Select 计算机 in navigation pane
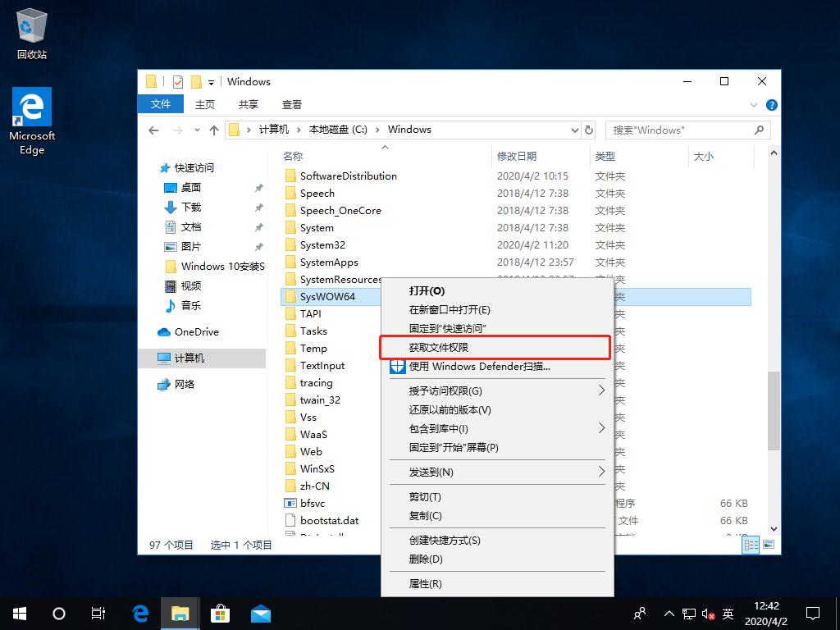The width and height of the screenshot is (840, 630). tap(202, 358)
